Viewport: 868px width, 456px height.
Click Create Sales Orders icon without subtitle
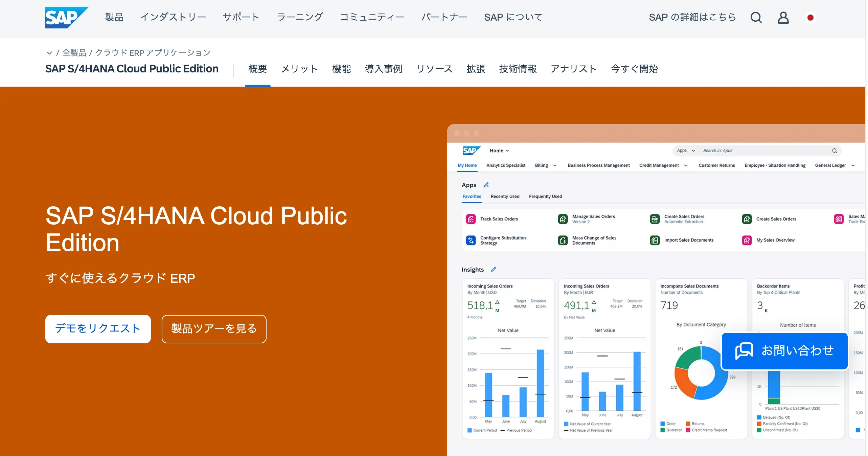pyautogui.click(x=747, y=219)
